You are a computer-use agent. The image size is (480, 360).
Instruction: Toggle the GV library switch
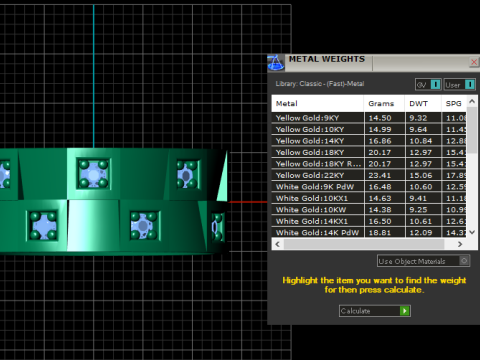[x=428, y=85]
